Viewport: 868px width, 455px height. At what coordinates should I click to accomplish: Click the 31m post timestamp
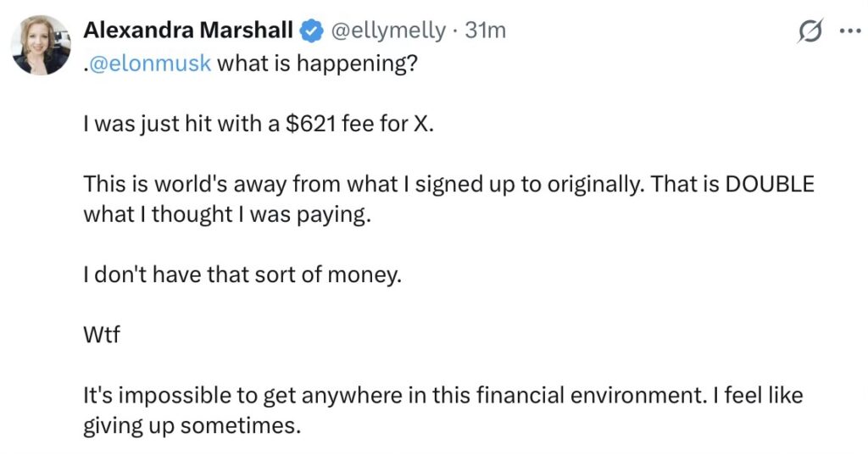[486, 31]
